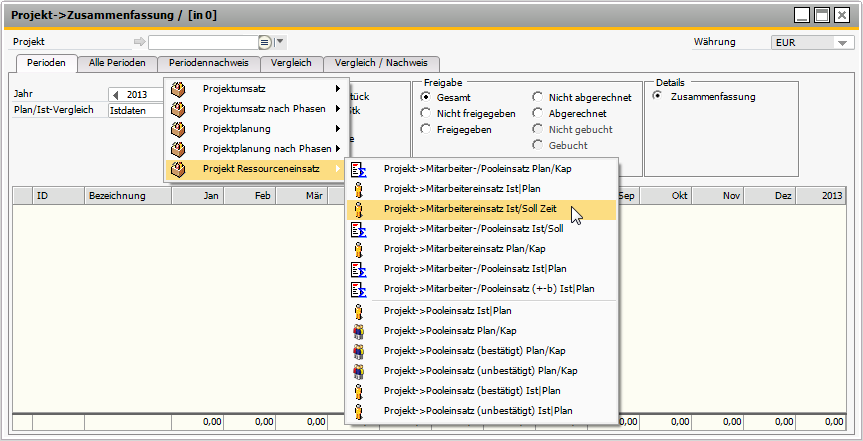Click the Dez column header
The width and height of the screenshot is (863, 441).
[770, 196]
